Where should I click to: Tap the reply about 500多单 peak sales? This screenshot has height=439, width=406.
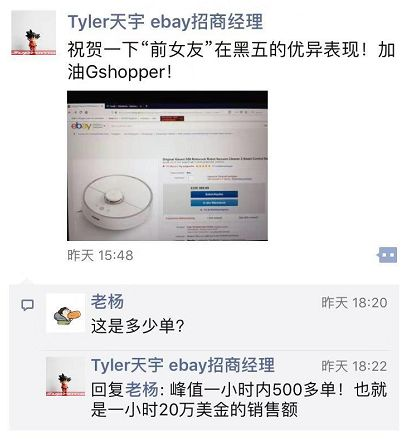[x=239, y=399]
